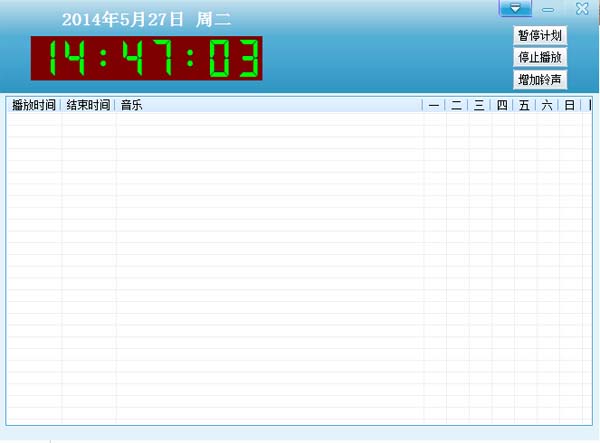Click the 六 weekday column header
600x443 pixels.
(547, 105)
